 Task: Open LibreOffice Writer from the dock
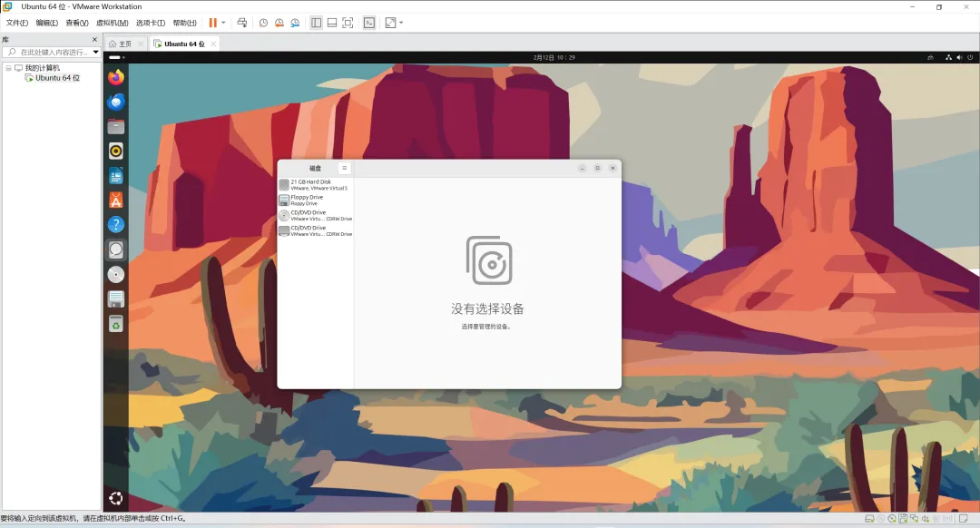click(115, 176)
